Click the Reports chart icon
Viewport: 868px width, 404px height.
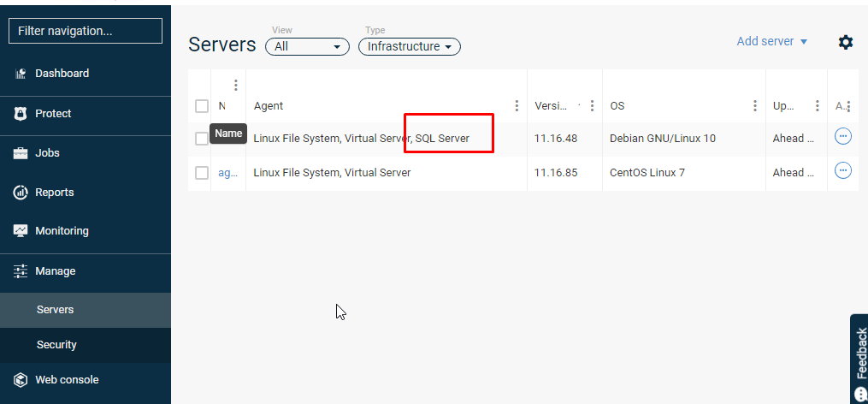click(x=21, y=193)
